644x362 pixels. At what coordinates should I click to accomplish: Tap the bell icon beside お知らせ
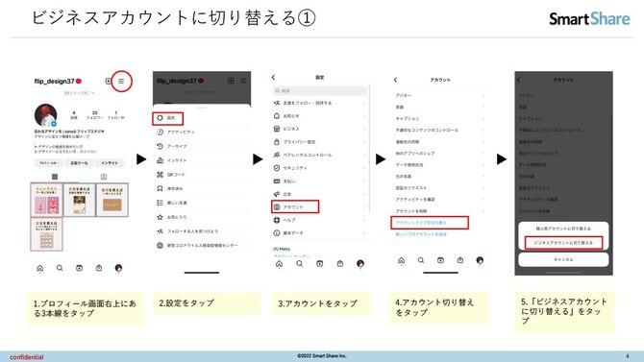coord(277,116)
